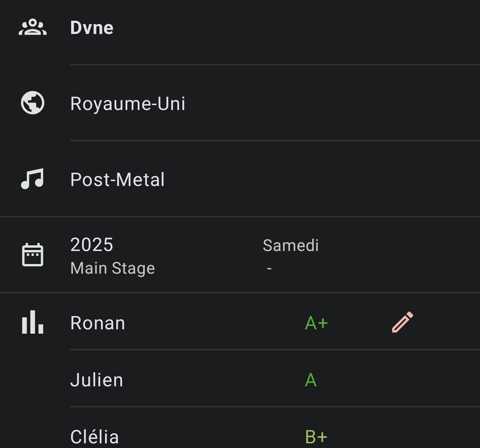Click Julien's A grade
The image size is (480, 448).
(x=311, y=380)
